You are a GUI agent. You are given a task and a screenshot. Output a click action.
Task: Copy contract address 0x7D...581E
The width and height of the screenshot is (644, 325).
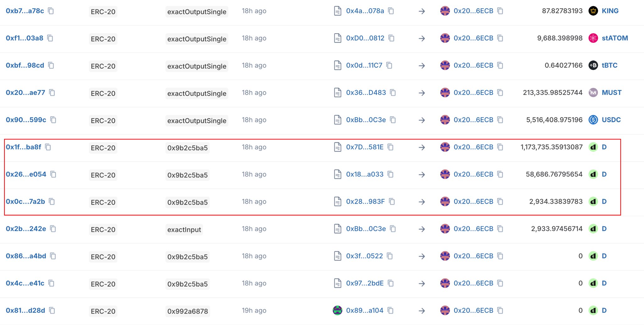tap(391, 147)
